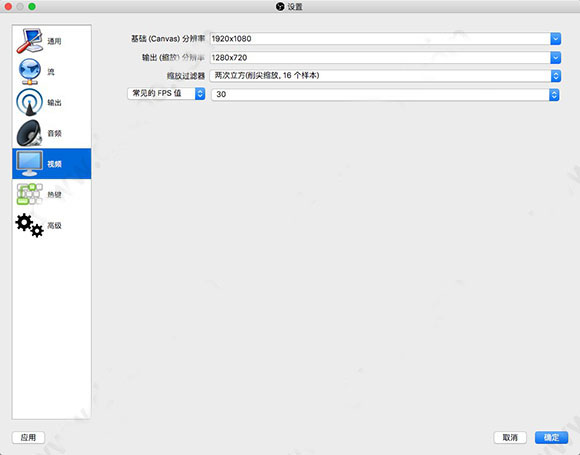Viewport: 580px width, 455px height.
Task: Open the 常见的 FPS 值 type selector
Action: pos(166,93)
